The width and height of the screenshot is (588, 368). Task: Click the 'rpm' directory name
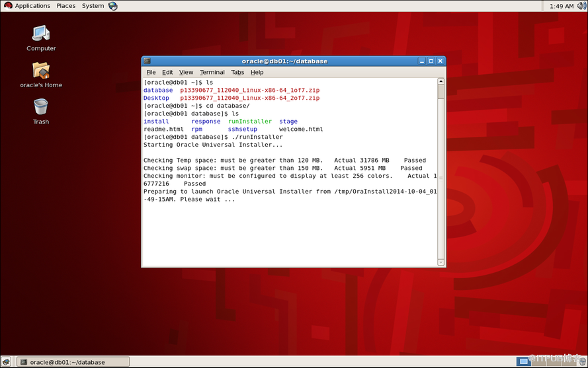197,129
